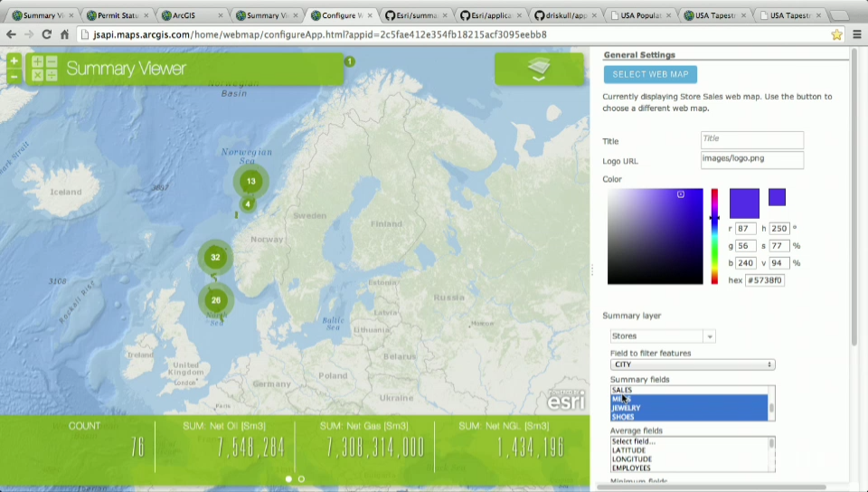Select the map cluster labeled 26
Viewport: 868px width, 492px height.
coord(216,300)
